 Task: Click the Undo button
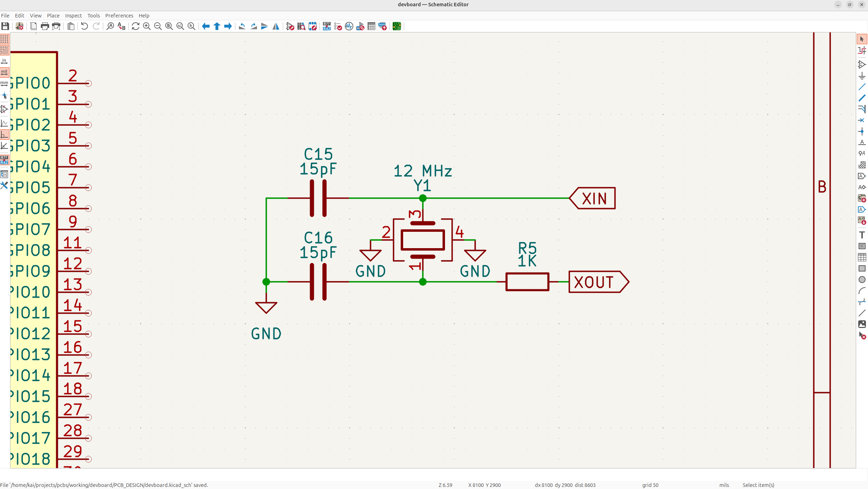click(x=84, y=26)
